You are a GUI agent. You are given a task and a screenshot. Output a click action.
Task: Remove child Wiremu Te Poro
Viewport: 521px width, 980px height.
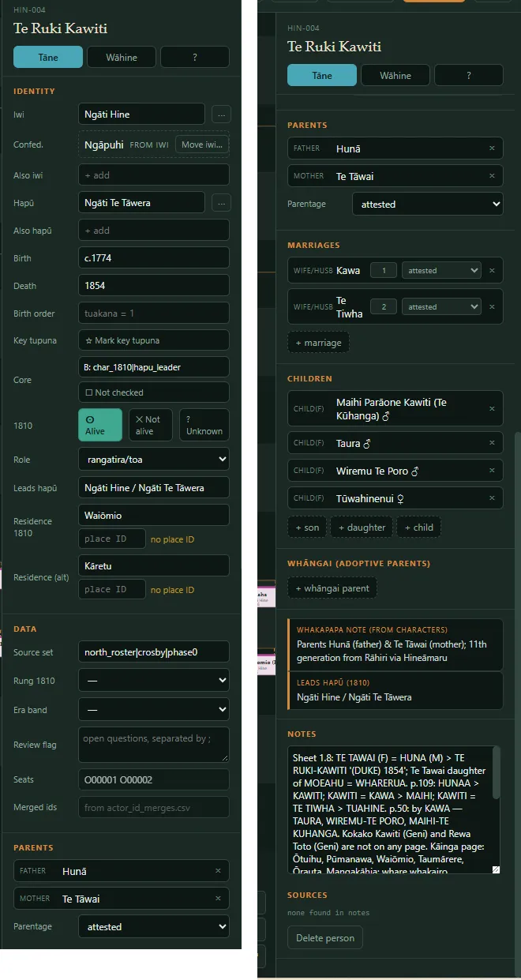click(x=492, y=471)
